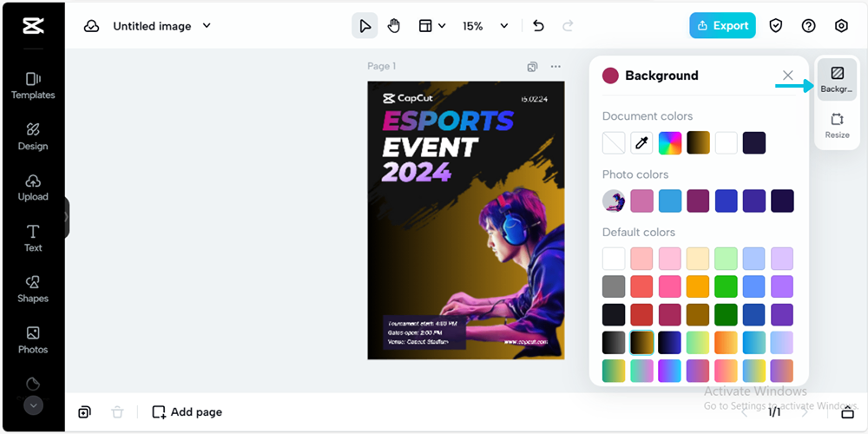Click the Add page button
Image resolution: width=868 pixels, height=434 pixels.
(187, 411)
